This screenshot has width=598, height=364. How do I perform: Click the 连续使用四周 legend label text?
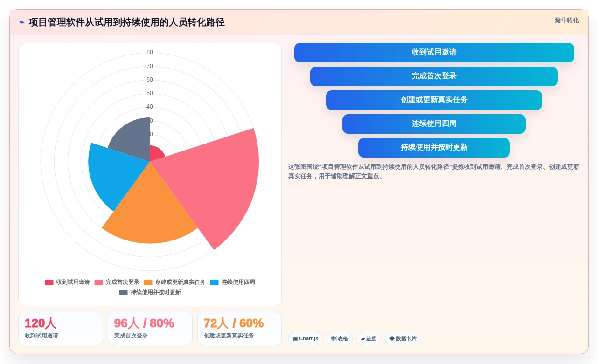tap(238, 282)
